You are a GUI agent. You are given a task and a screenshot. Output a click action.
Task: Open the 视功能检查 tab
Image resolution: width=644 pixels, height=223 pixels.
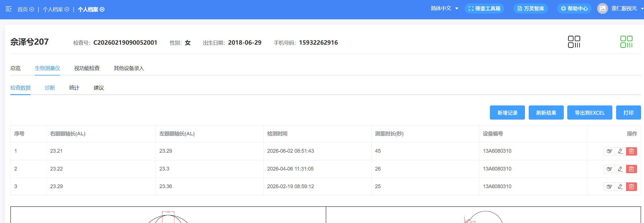click(x=87, y=68)
